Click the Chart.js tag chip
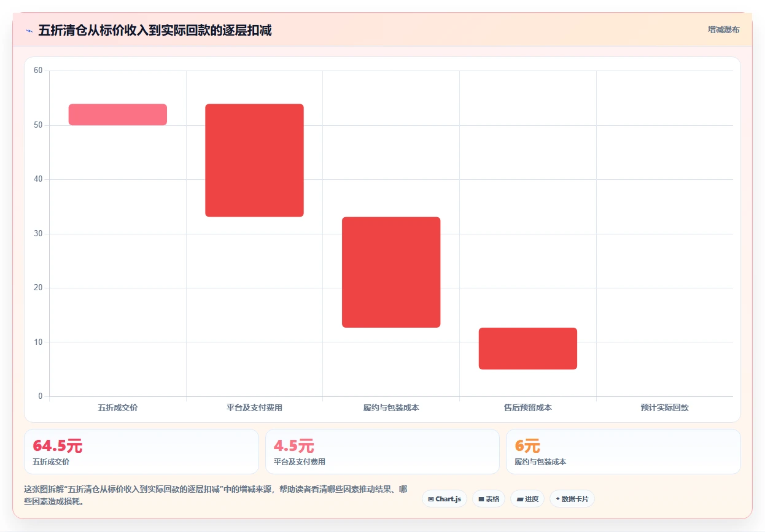The width and height of the screenshot is (765, 532). coord(445,499)
